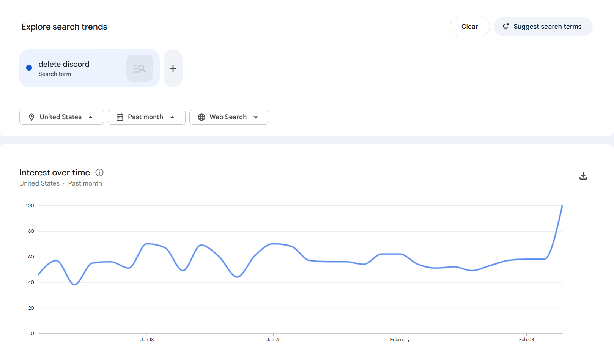Screen dimensions: 614x364
Task: Click the blue dot color indicator
Action: tap(29, 68)
